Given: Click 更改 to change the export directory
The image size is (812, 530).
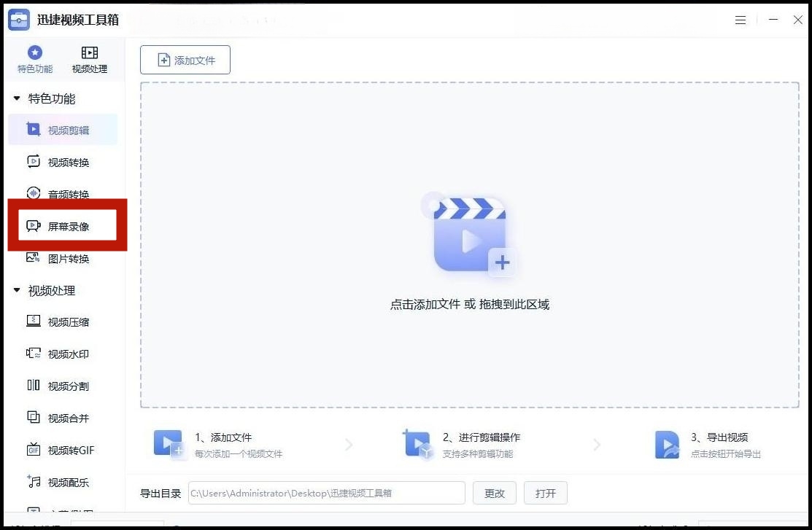Looking at the screenshot, I should (494, 493).
